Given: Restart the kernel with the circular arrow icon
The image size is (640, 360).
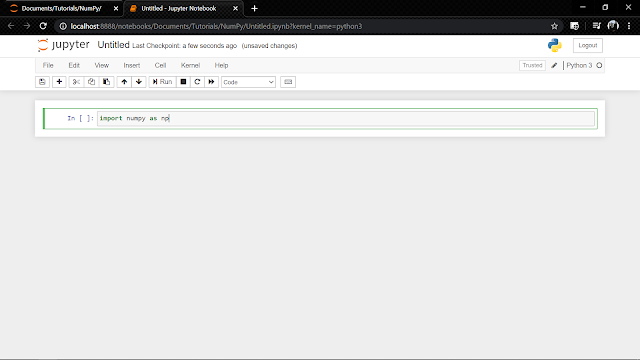Looking at the screenshot, I should [197, 82].
